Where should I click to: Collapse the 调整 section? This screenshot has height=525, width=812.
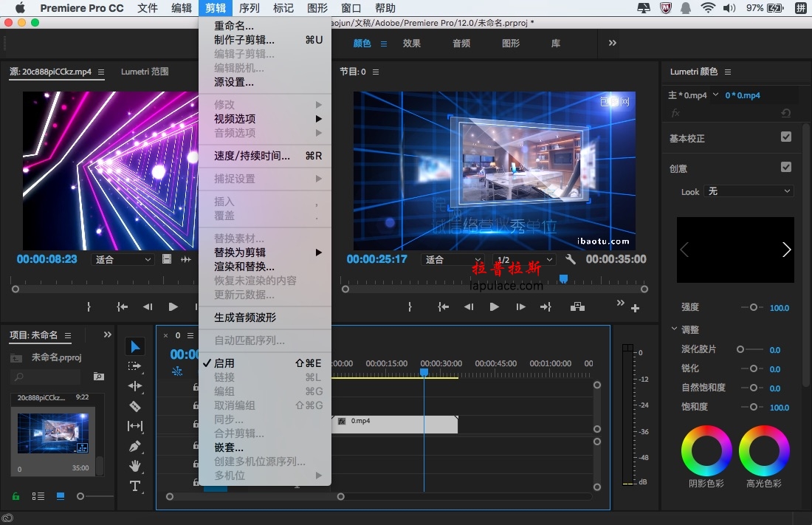click(x=674, y=329)
